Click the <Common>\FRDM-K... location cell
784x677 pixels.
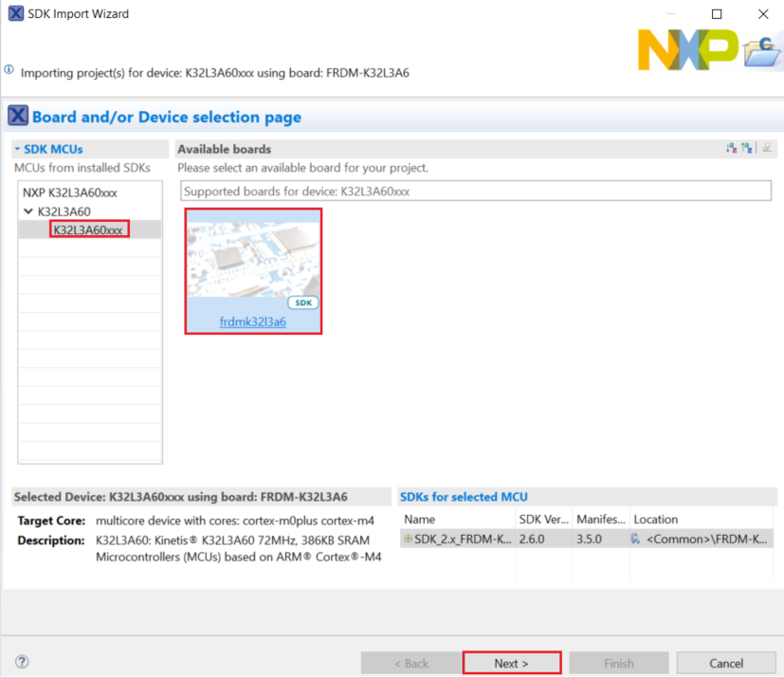click(x=706, y=539)
